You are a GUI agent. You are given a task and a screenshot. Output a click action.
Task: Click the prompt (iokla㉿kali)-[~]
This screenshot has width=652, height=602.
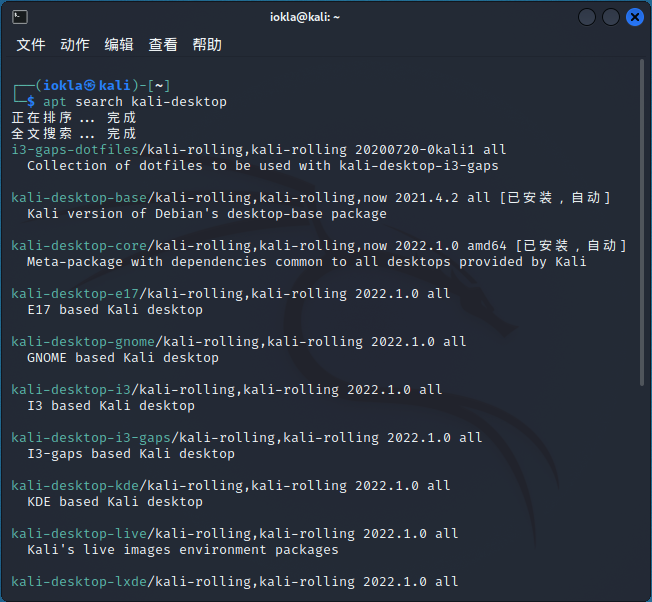[x=103, y=86]
